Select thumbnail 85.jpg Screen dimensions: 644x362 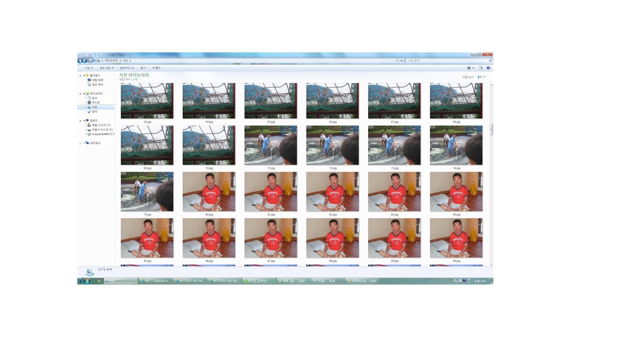(147, 238)
